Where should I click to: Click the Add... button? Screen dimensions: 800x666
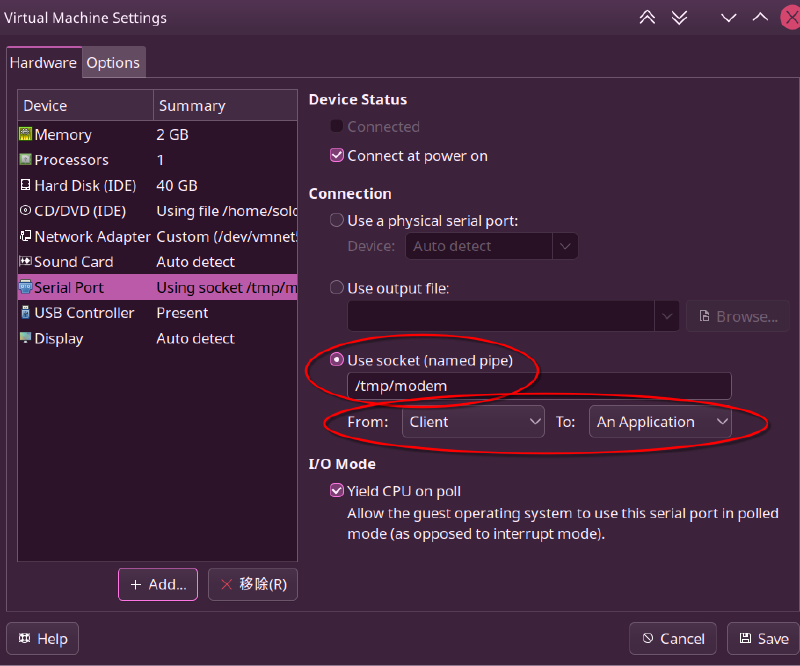click(x=158, y=584)
